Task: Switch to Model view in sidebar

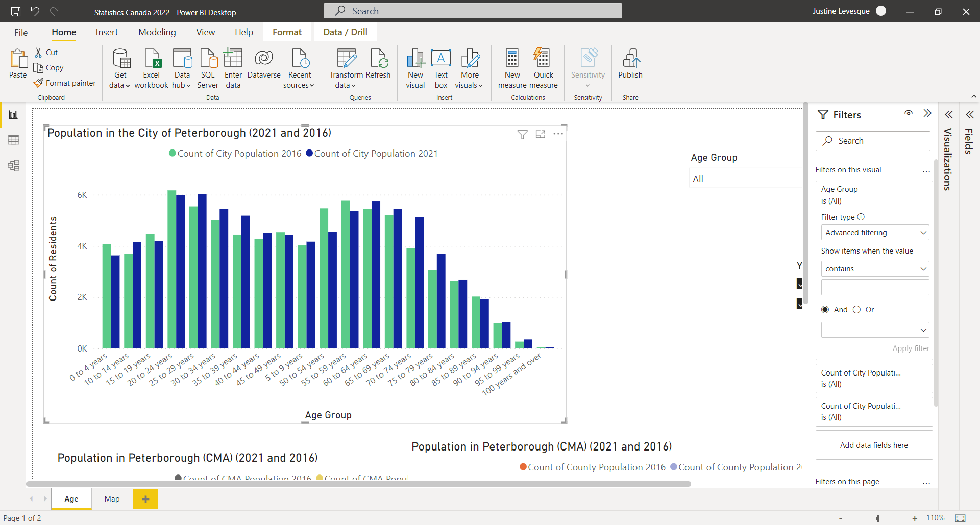Action: (x=14, y=165)
